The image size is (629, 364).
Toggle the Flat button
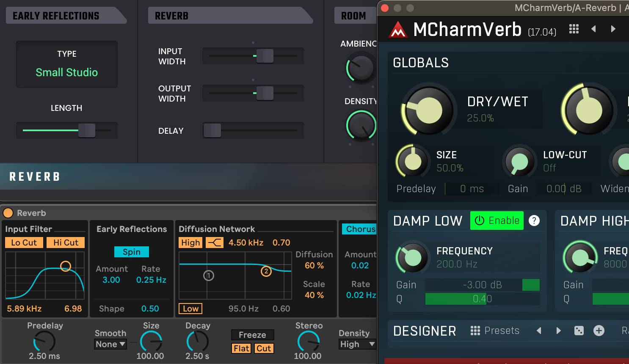241,348
